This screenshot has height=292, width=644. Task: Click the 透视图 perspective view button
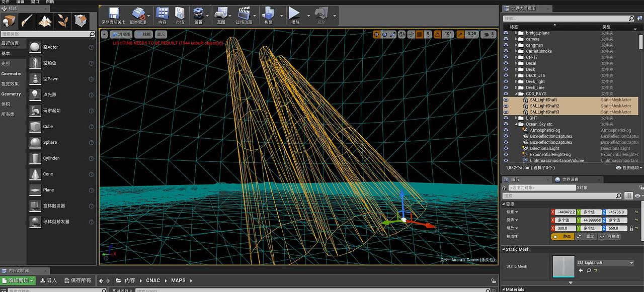pos(121,35)
